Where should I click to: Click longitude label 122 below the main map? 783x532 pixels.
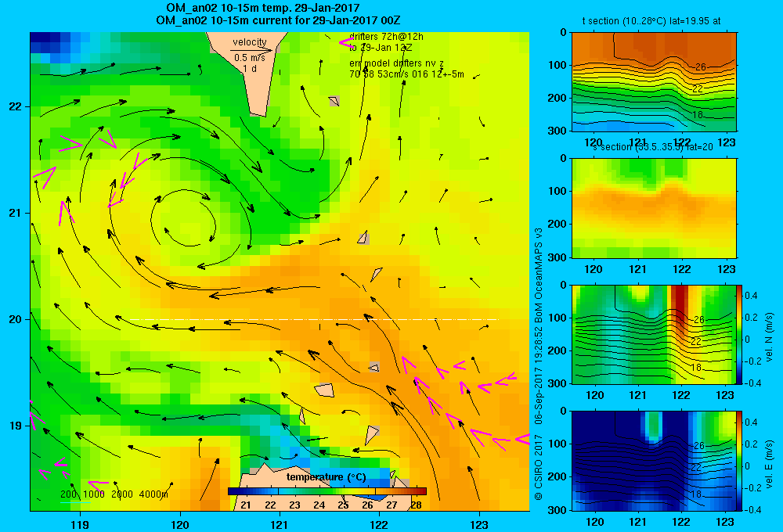380,524
